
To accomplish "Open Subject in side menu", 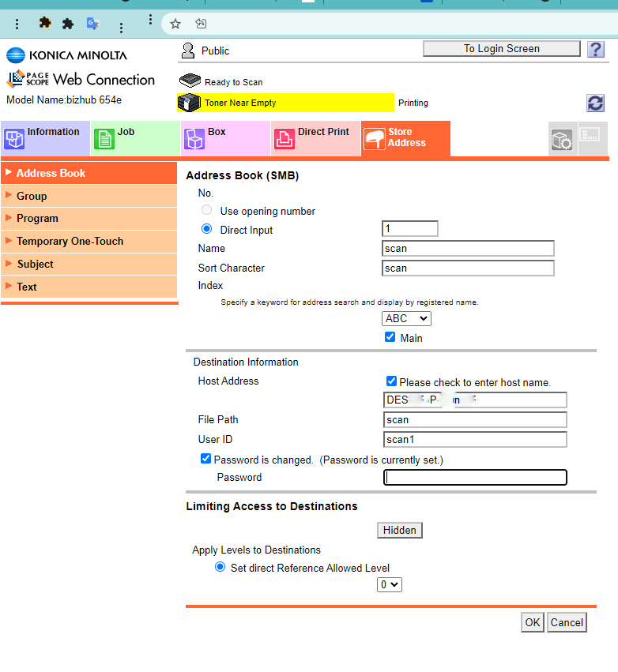I will tap(89, 264).
